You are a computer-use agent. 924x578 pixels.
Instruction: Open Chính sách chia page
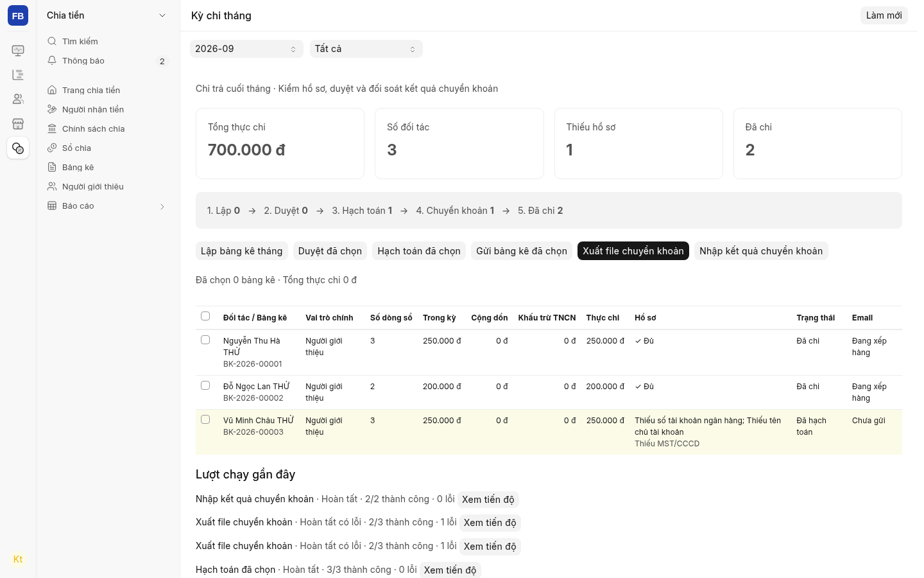click(108, 128)
